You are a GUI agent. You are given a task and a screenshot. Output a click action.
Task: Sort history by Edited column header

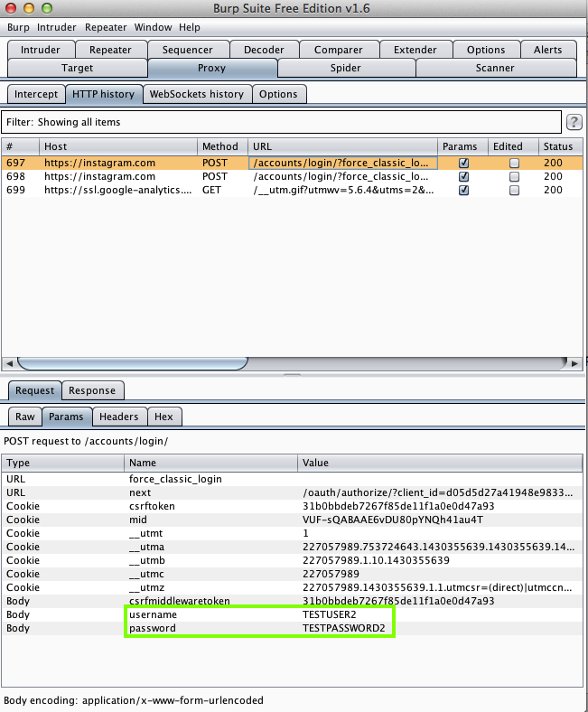[513, 146]
